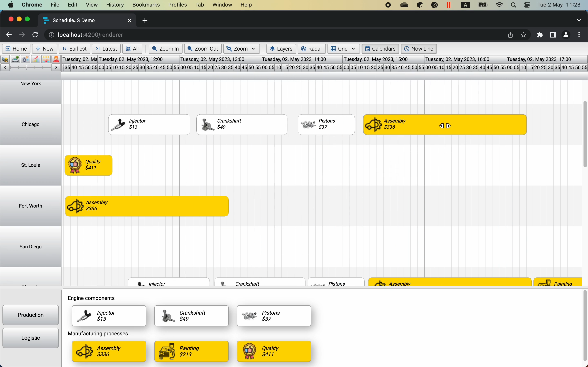Viewport: 588px width, 367px height.
Task: Open the Grid dropdown menu
Action: (x=343, y=49)
